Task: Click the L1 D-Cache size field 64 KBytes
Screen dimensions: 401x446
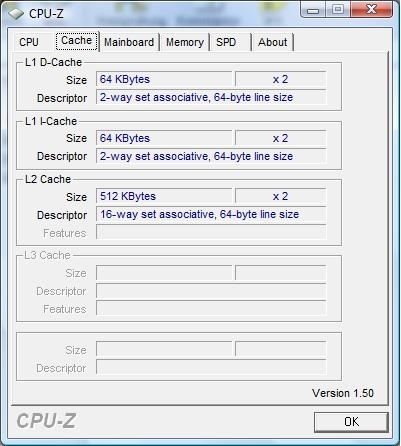Action: [x=164, y=79]
